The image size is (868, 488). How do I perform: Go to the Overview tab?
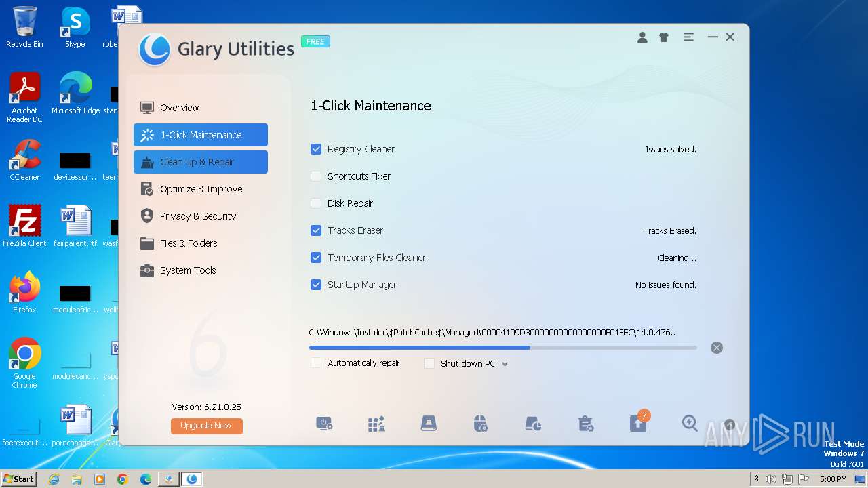click(x=201, y=108)
